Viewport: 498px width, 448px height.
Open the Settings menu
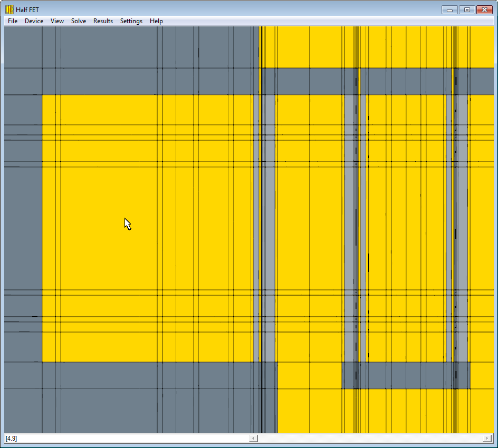[x=131, y=21]
